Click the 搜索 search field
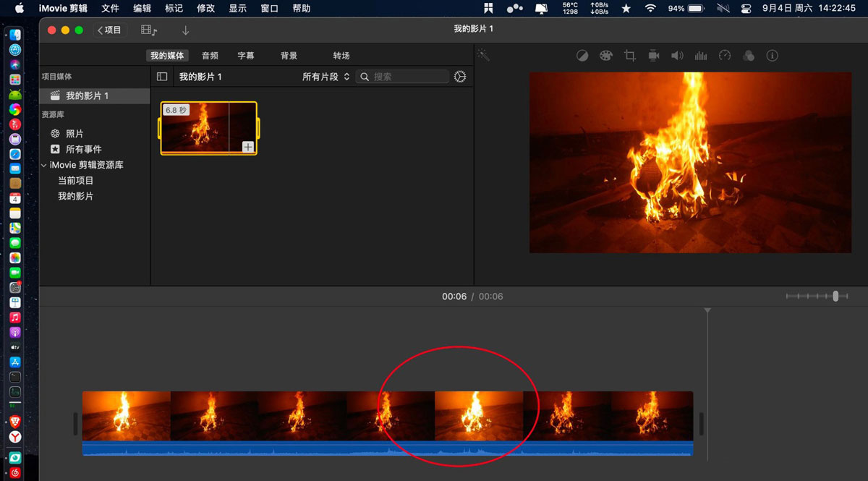 (x=403, y=77)
